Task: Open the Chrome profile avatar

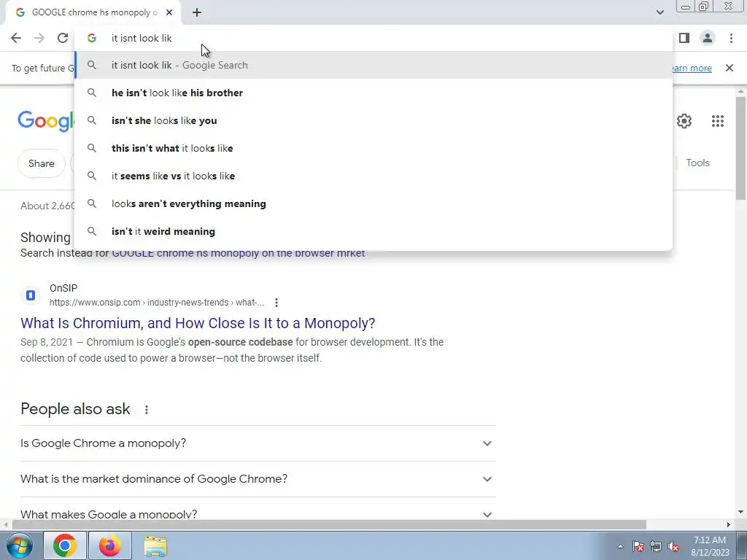Action: (x=708, y=38)
